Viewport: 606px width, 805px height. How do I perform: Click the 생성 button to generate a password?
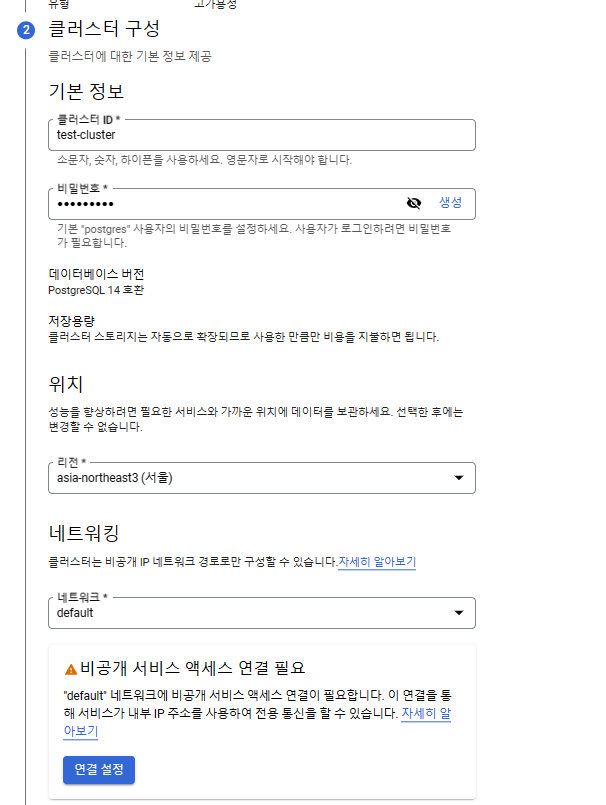(450, 202)
